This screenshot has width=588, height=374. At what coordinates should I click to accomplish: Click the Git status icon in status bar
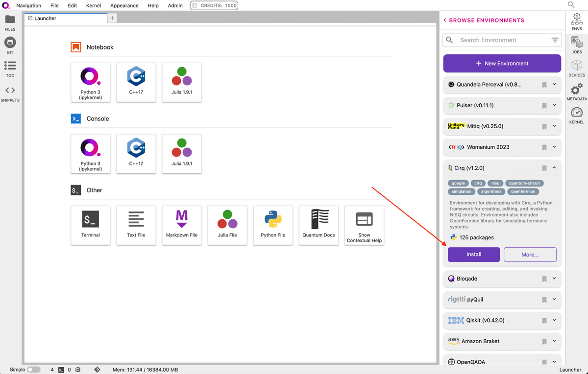97,370
